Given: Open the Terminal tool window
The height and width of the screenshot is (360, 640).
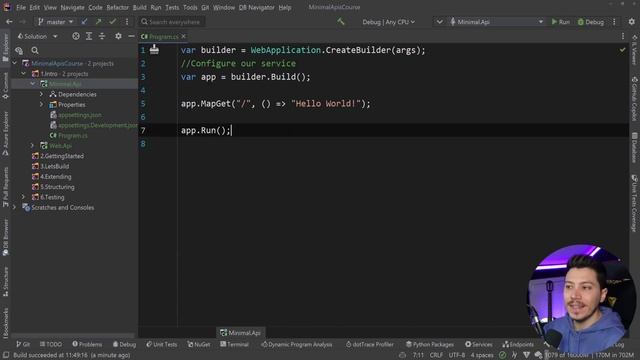Looking at the screenshot, I should point(234,344).
